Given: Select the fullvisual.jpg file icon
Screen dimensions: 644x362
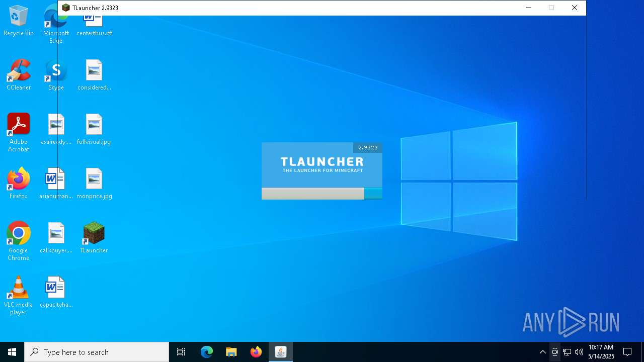Looking at the screenshot, I should tap(94, 129).
